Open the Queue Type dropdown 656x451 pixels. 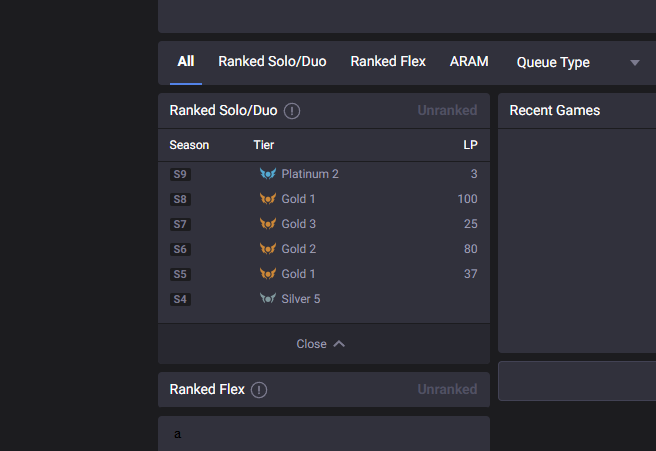[578, 63]
